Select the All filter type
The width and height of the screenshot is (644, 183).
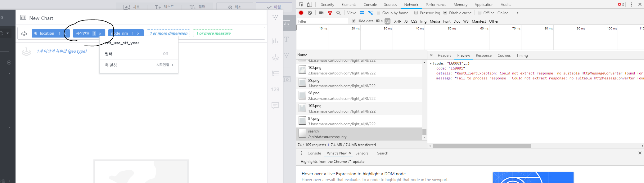(387, 21)
